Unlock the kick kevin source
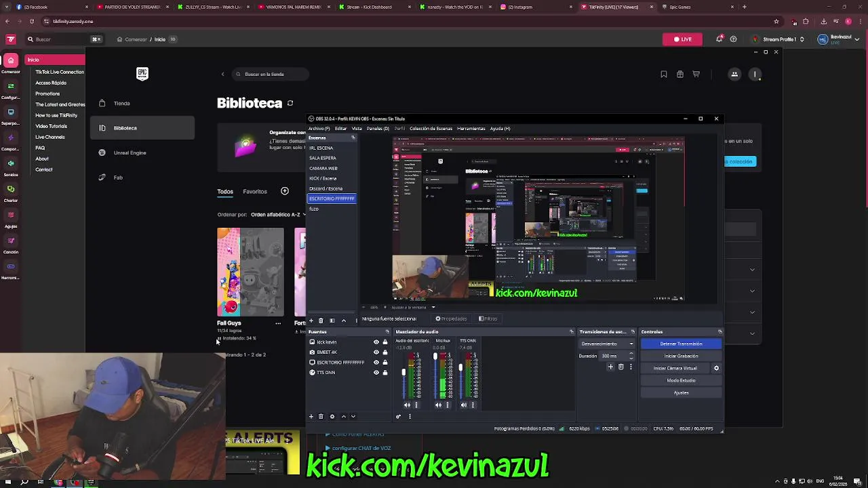868x488 pixels. point(385,342)
